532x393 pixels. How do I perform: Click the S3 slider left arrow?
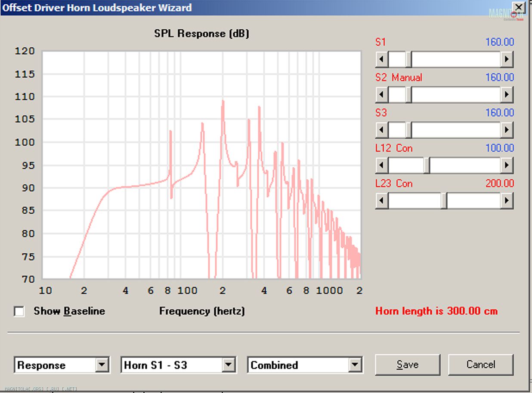(381, 130)
